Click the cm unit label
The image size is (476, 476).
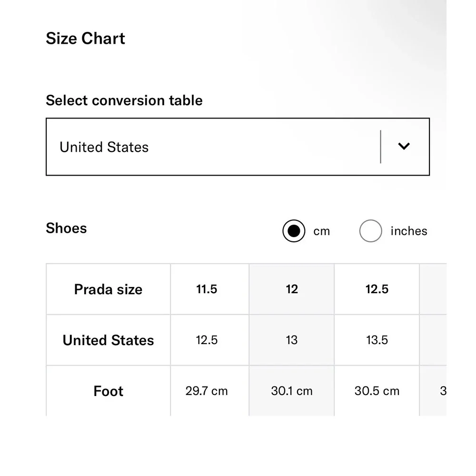point(321,231)
